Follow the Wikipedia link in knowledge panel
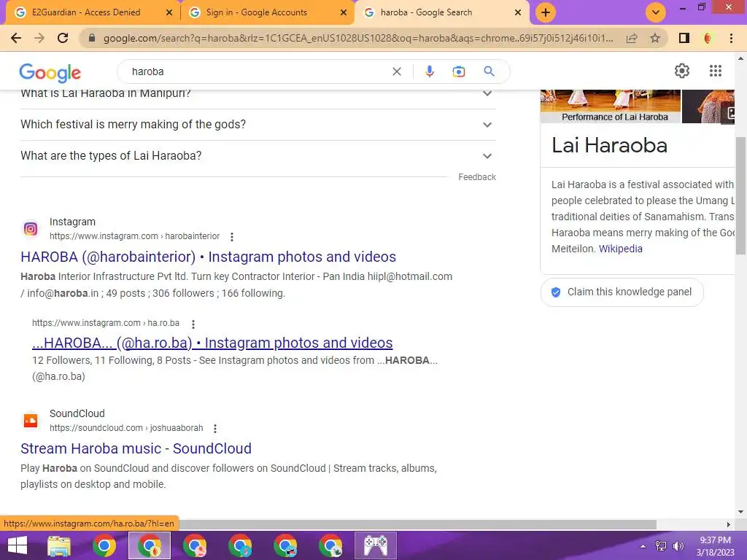Viewport: 747px width, 560px height. pos(620,249)
